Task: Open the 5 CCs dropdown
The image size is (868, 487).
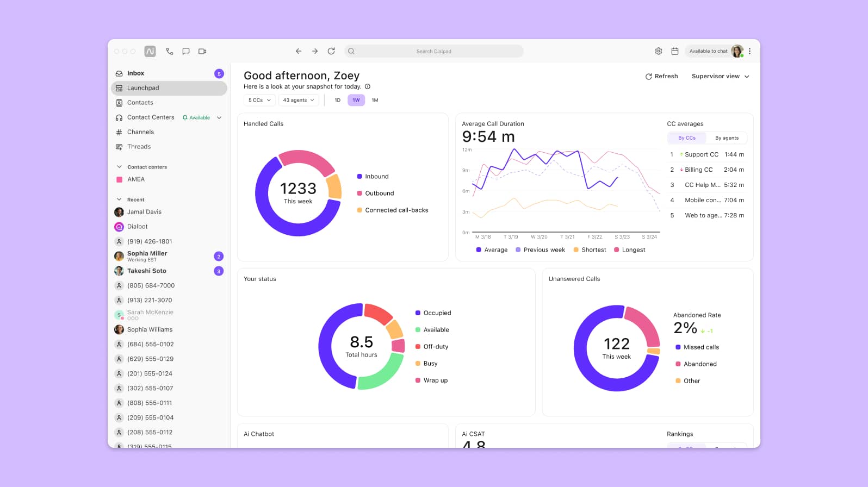Action: (x=259, y=100)
